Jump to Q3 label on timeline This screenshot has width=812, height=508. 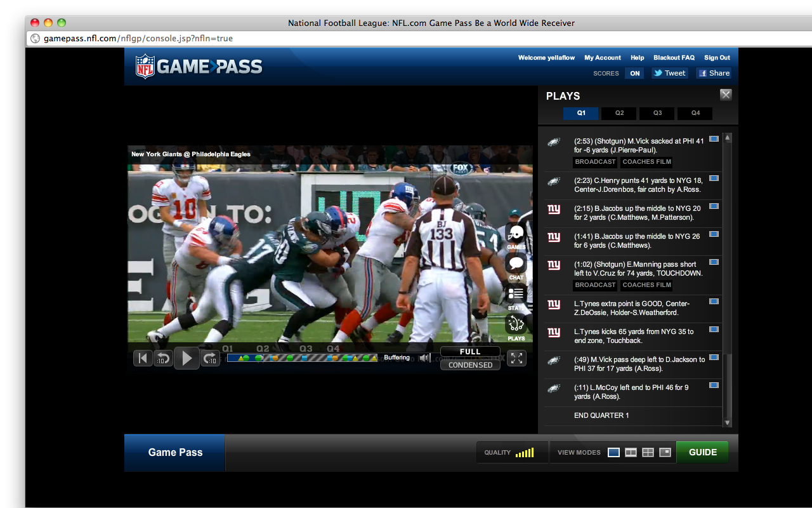coord(306,349)
